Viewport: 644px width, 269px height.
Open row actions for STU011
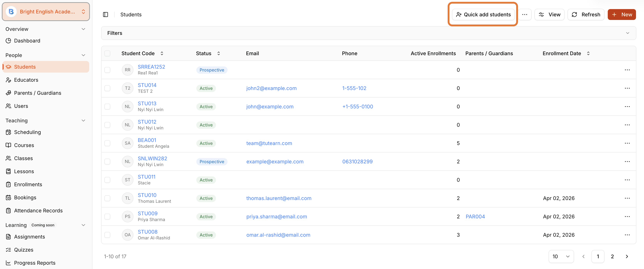(627, 180)
